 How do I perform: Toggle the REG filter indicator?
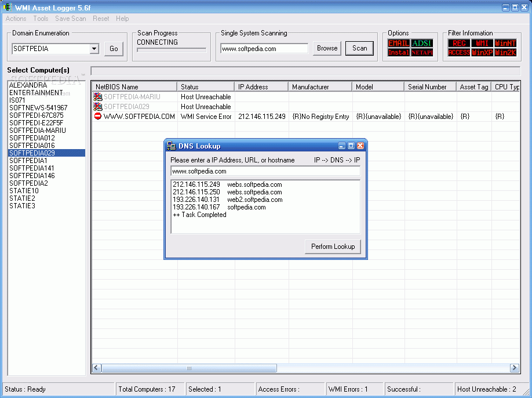[x=459, y=43]
